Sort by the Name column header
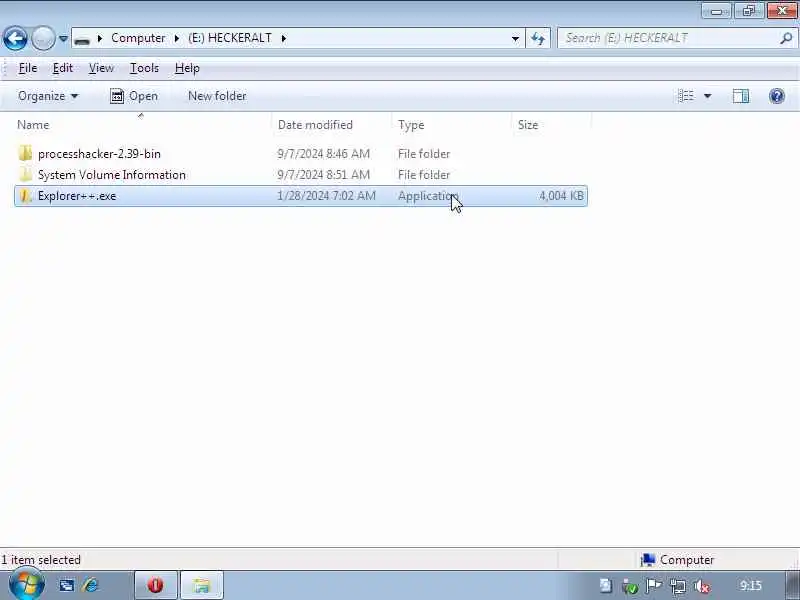 143,125
